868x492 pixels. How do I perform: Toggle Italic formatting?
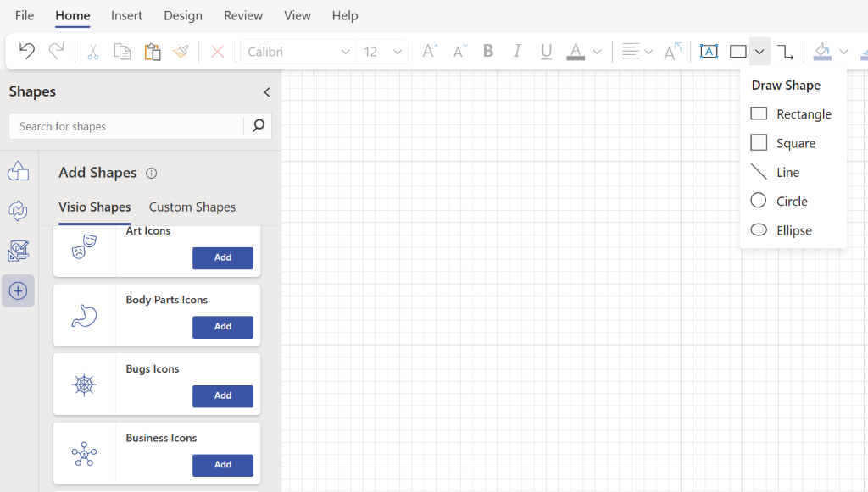[x=517, y=51]
